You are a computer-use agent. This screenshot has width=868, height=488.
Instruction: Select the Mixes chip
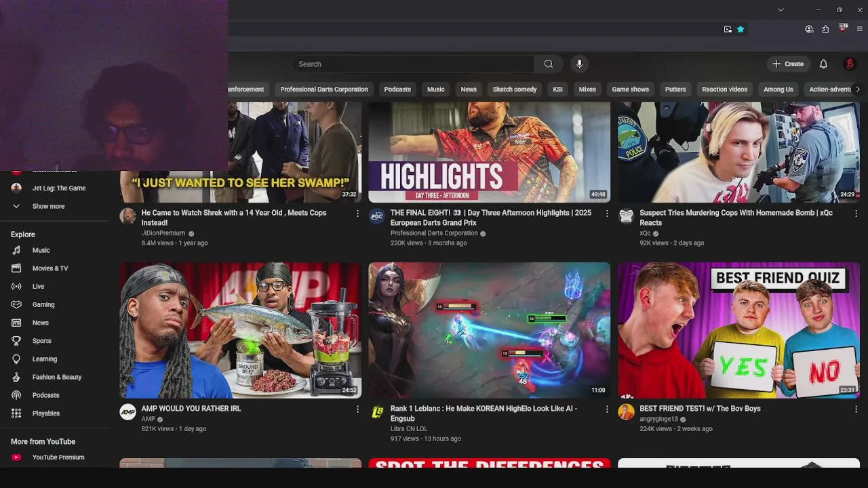587,89
